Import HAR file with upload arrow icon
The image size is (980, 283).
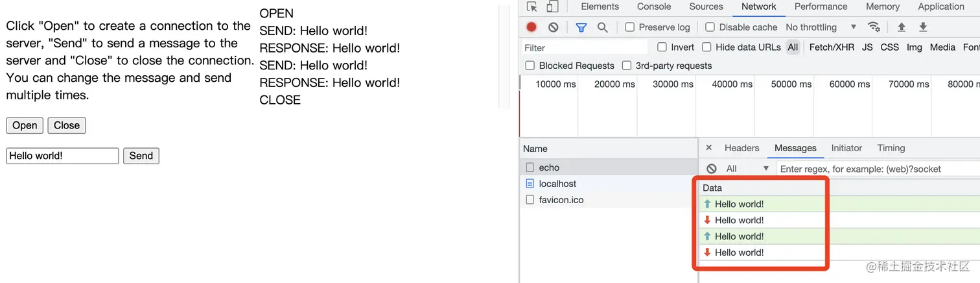tap(901, 27)
